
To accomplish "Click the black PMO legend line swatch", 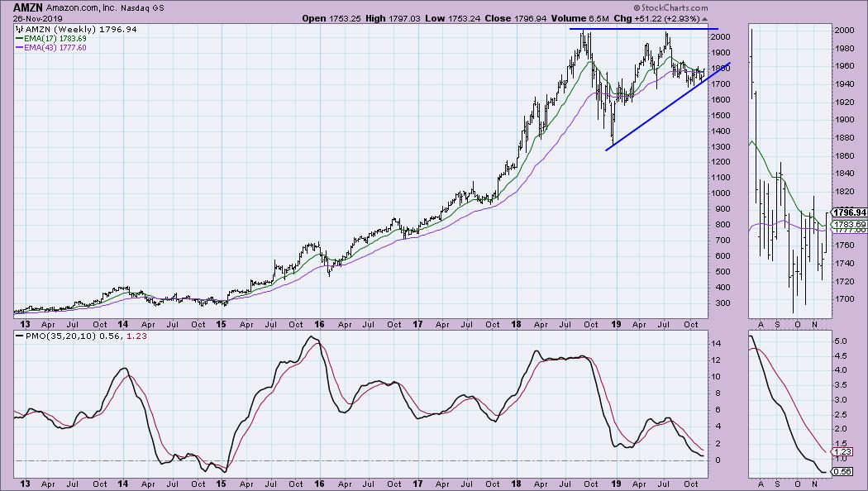I will 19,336.
